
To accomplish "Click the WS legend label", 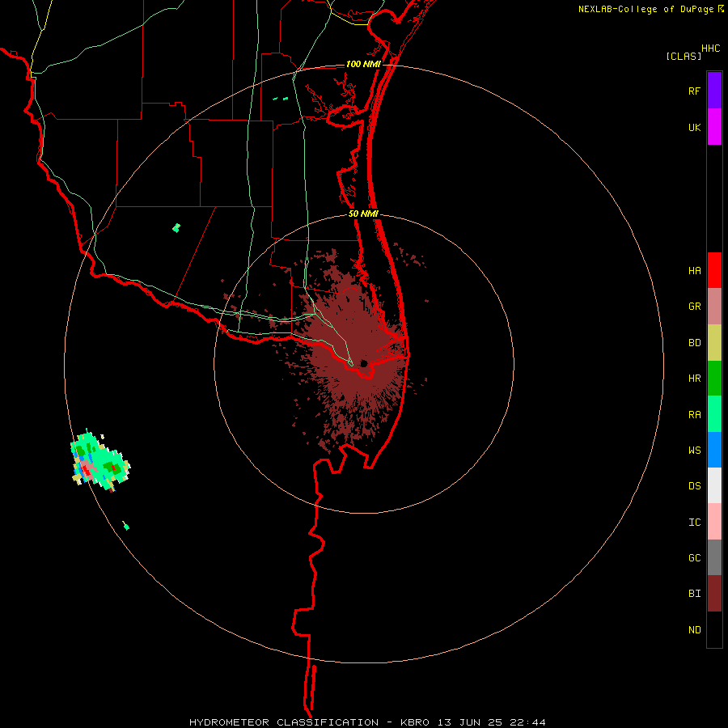I will (x=694, y=450).
